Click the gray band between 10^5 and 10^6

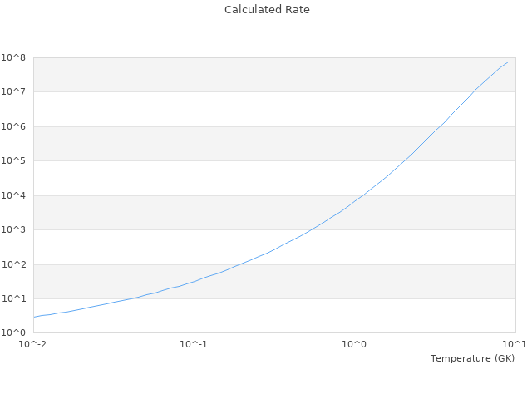tap(249, 144)
